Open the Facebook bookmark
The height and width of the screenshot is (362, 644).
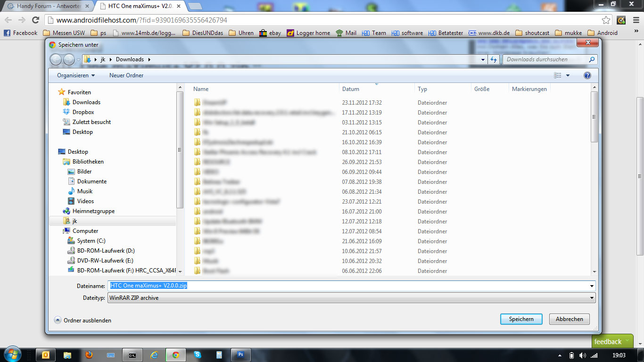point(20,33)
